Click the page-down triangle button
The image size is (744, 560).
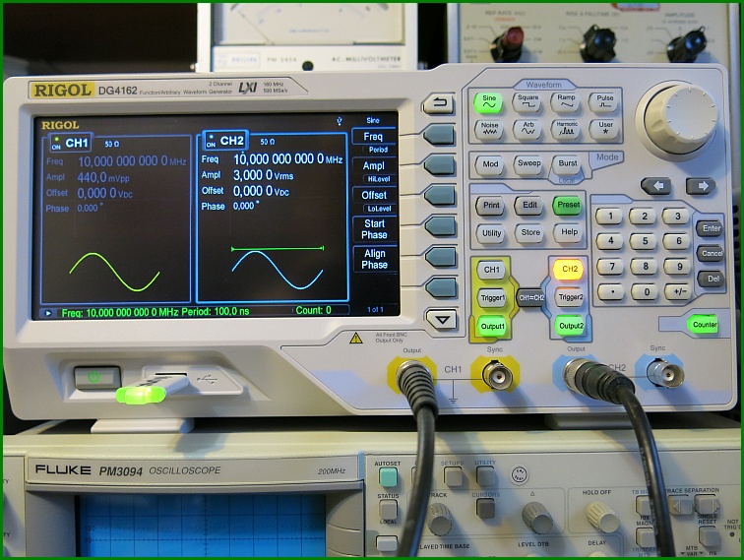[442, 320]
